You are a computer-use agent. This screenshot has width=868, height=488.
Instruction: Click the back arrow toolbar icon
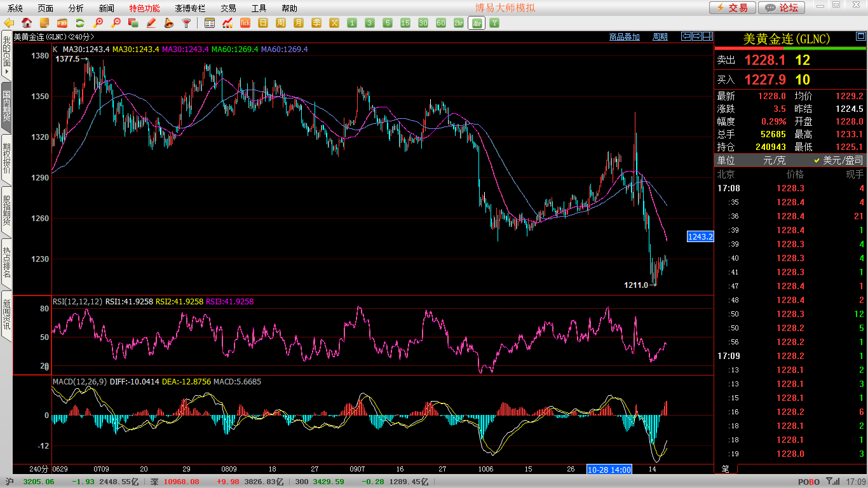(9, 23)
